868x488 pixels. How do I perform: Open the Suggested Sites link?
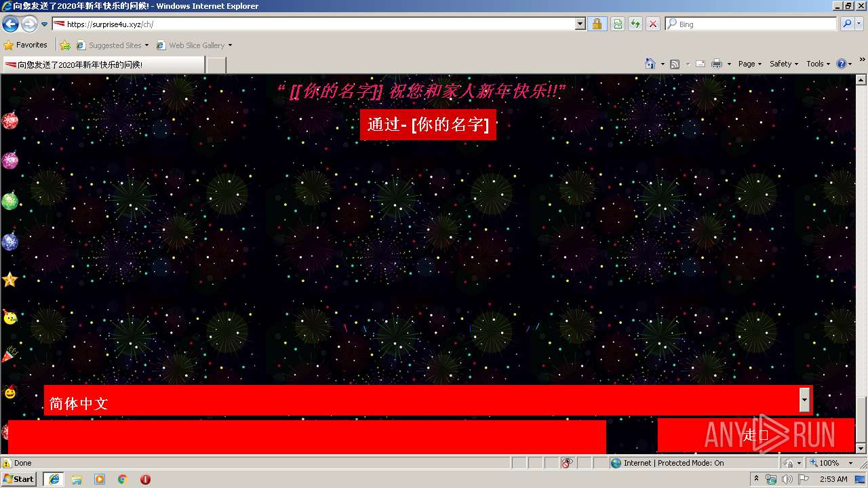[x=112, y=45]
